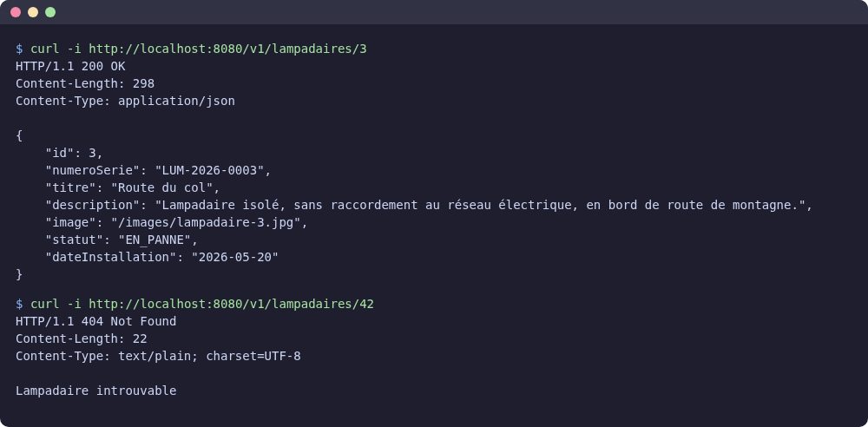The height and width of the screenshot is (427, 868).
Task: Click the lampadaires/42 URL in second command
Action: tap(232, 304)
